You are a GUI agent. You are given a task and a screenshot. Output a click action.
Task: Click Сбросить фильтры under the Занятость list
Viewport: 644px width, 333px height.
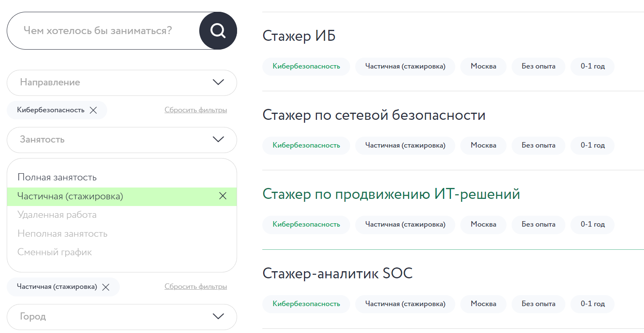(195, 287)
